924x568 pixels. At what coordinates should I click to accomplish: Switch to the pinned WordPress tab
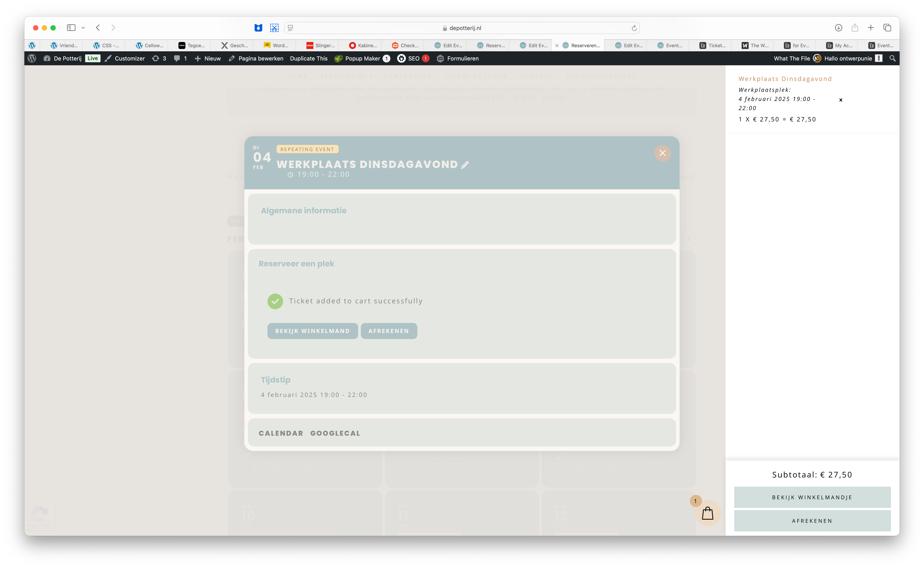pyautogui.click(x=32, y=45)
